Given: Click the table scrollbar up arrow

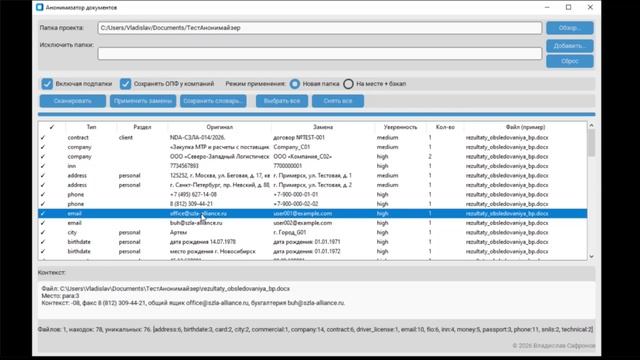Looking at the screenshot, I should pos(591,126).
